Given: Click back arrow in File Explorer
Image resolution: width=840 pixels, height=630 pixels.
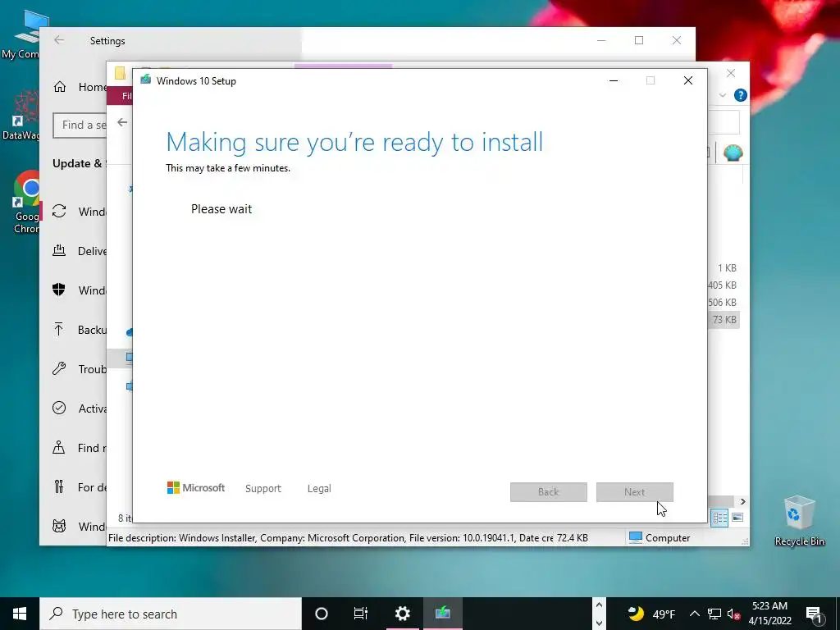Looking at the screenshot, I should tap(122, 123).
